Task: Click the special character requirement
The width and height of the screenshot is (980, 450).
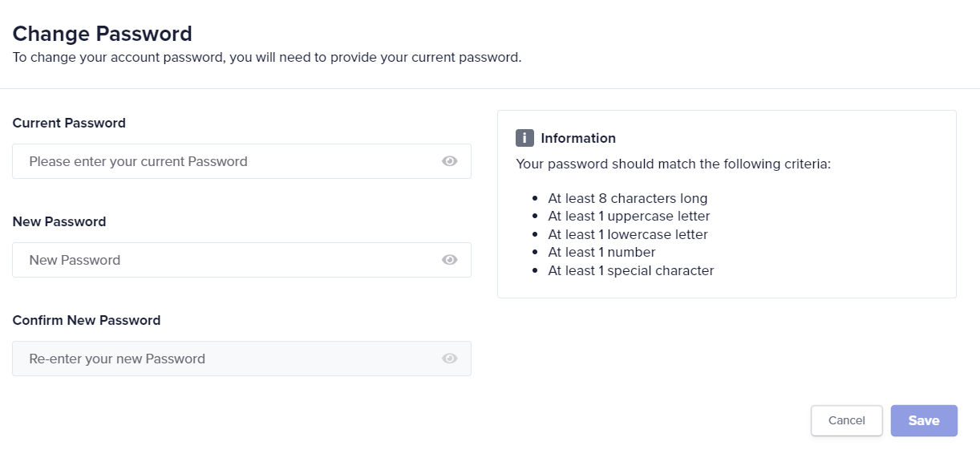Action: click(x=630, y=271)
